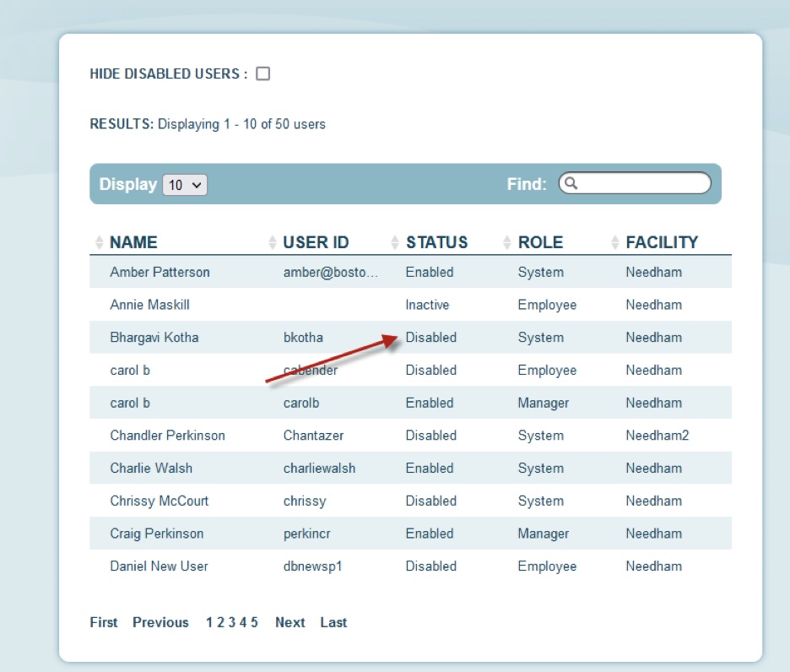Sort the table by Name column
Viewport: 790px width, 672px height.
coord(100,242)
